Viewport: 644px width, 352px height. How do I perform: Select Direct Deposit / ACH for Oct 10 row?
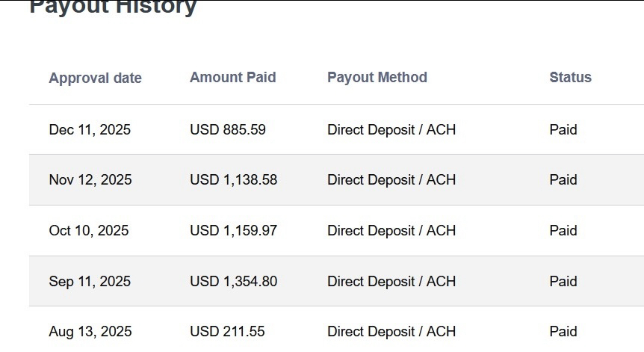[391, 230]
